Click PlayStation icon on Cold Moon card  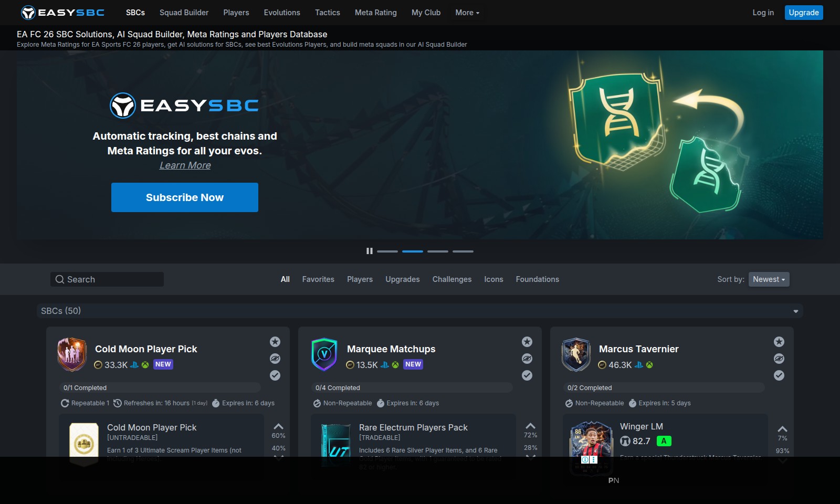(x=134, y=365)
